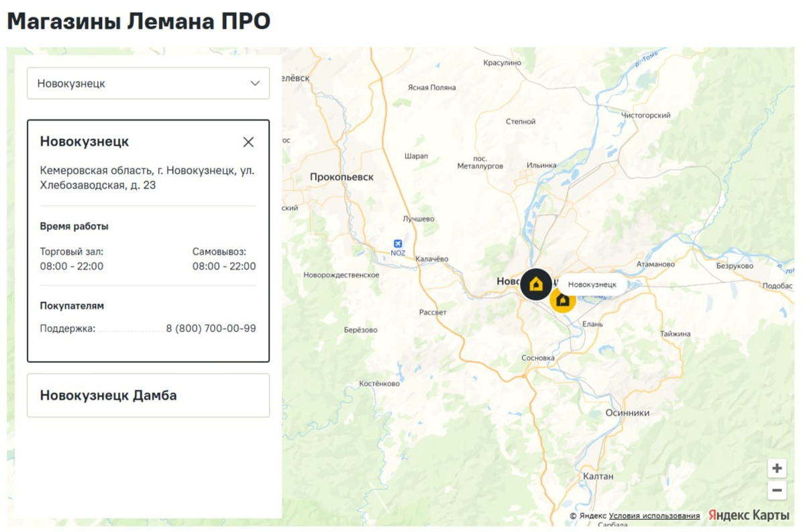The height and width of the screenshot is (532, 805).
Task: Click the Калачёво label on map
Action: tap(431, 258)
